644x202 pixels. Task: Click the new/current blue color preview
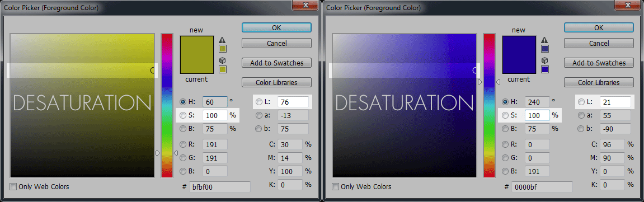pos(519,55)
